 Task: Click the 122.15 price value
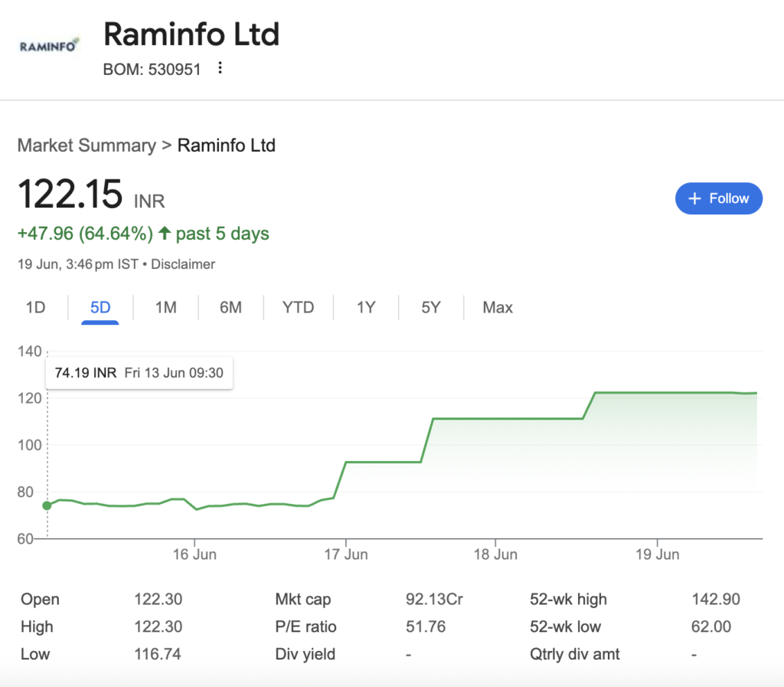tap(70, 194)
